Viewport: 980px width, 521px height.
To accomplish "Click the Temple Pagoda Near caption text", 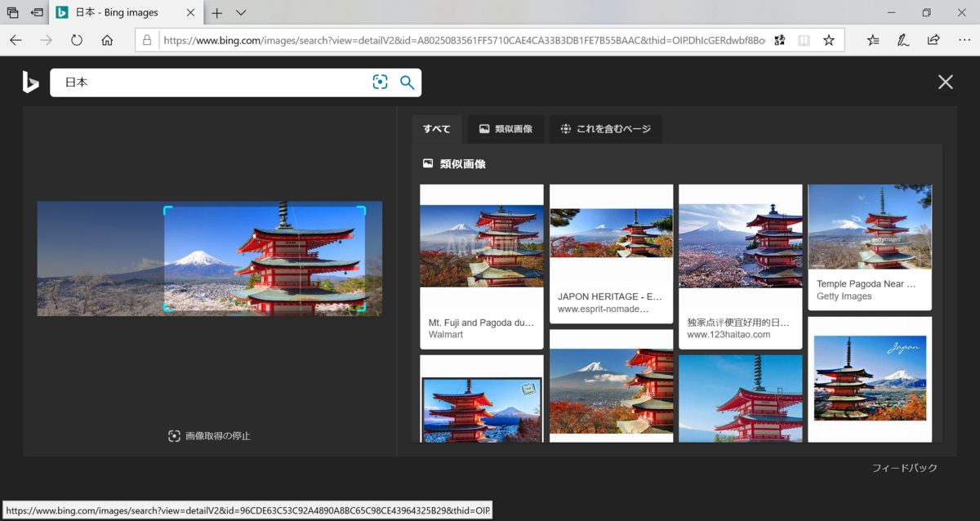I will tap(866, 284).
